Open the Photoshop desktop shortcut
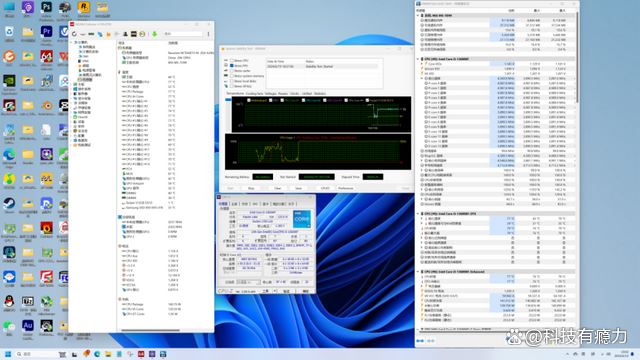 click(46, 7)
